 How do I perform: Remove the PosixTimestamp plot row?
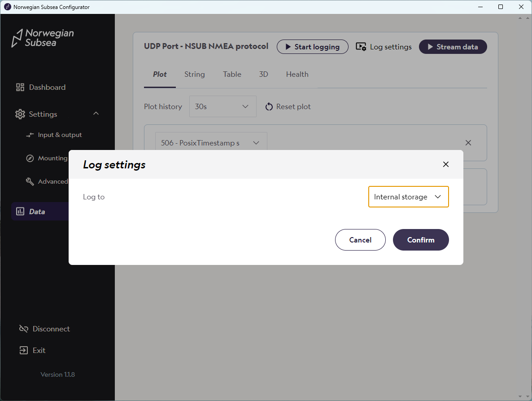[468, 143]
